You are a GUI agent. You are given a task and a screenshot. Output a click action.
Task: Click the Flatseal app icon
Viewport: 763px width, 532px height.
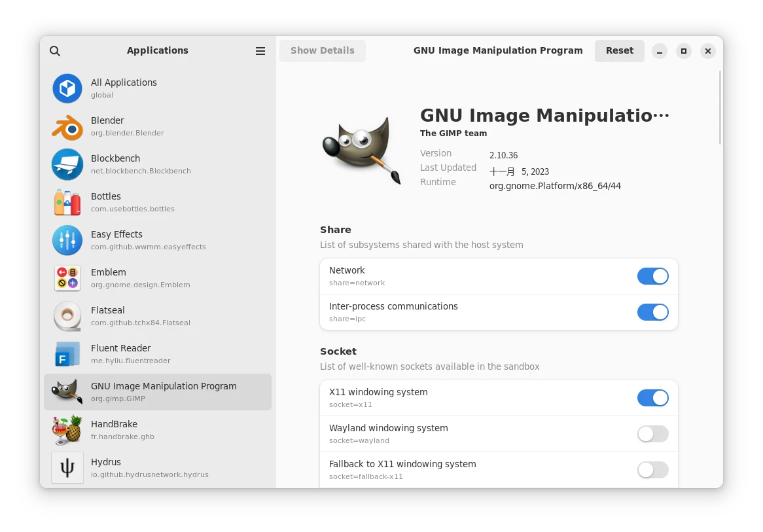[67, 316]
